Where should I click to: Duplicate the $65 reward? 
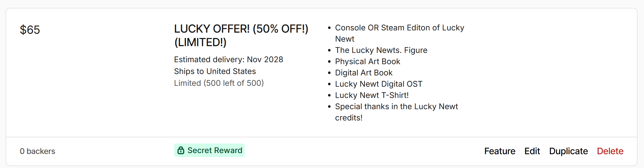[x=568, y=151]
